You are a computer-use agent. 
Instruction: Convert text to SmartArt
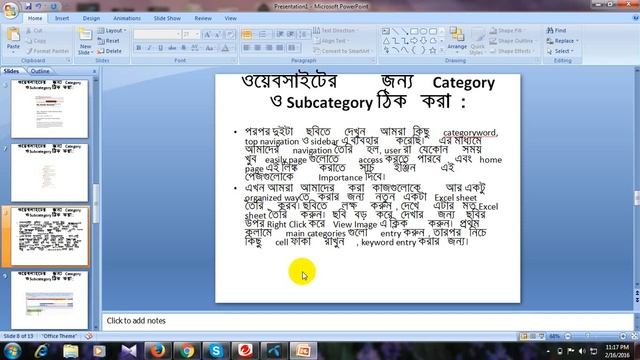(343, 51)
